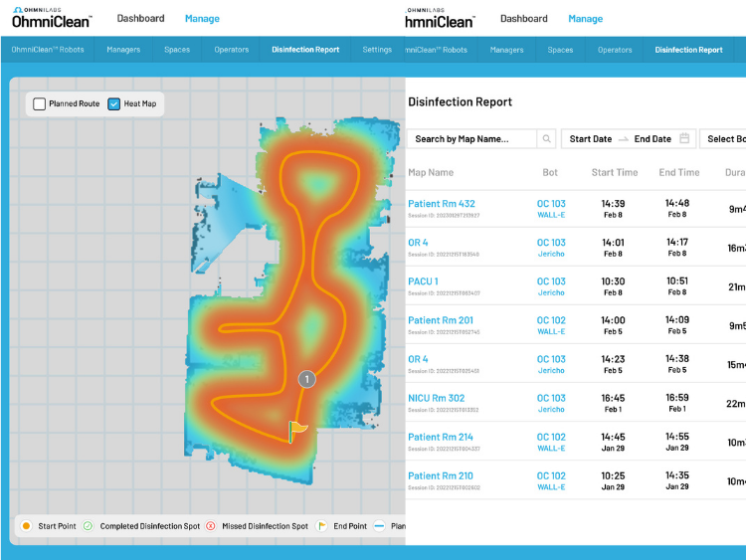This screenshot has height=560, width=746.
Task: Click the red Missed Disinfection Spot icon
Action: pyautogui.click(x=210, y=526)
